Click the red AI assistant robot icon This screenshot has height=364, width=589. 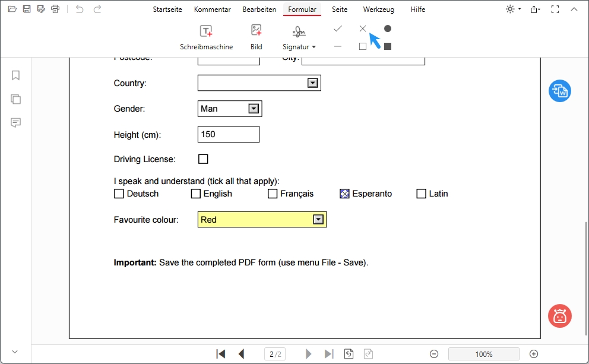(559, 316)
